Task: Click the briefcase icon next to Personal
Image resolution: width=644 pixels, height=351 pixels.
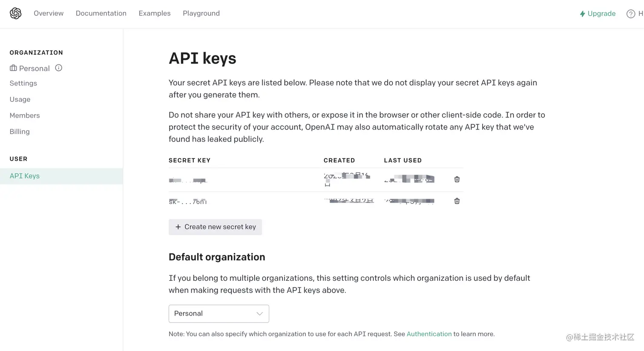Action: pyautogui.click(x=13, y=68)
